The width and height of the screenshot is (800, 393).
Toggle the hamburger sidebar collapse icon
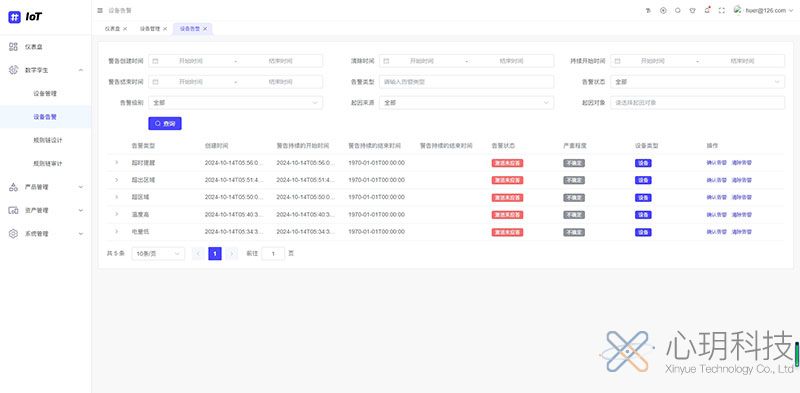click(100, 10)
